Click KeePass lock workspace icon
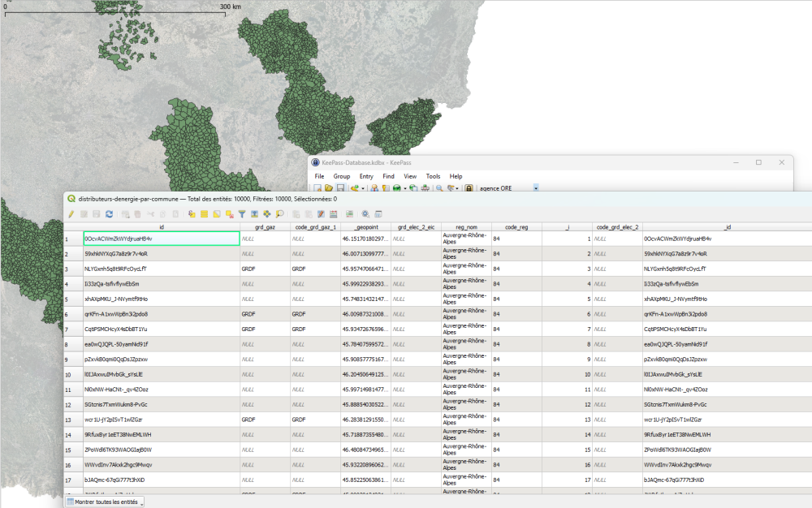This screenshot has height=508, width=812. [x=469, y=188]
